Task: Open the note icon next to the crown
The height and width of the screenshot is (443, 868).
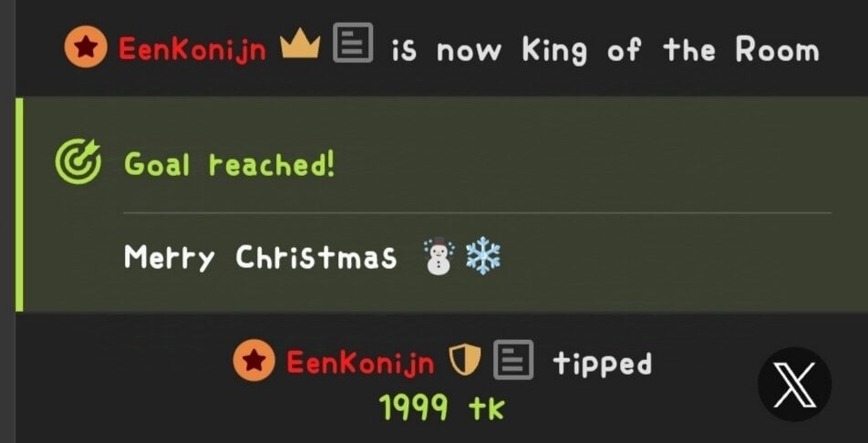Action: coord(353,42)
